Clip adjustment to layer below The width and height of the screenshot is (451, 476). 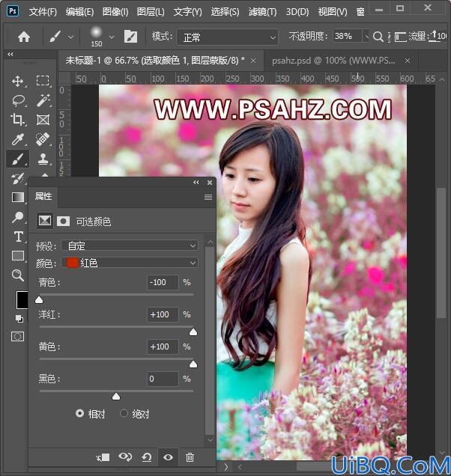click(x=103, y=457)
